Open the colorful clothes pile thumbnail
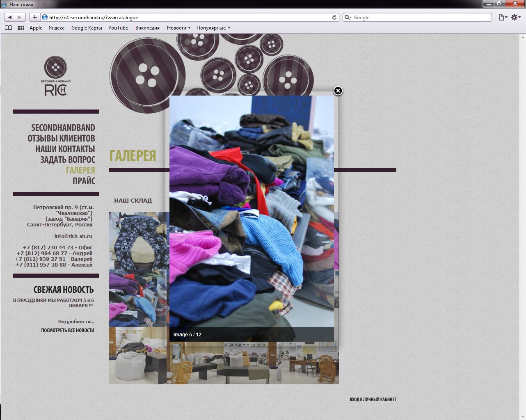Image resolution: width=526 pixels, height=420 pixels. pos(138,298)
